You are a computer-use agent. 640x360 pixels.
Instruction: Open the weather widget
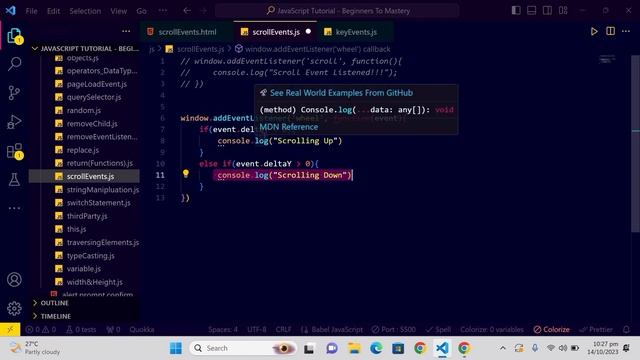[x=35, y=348]
